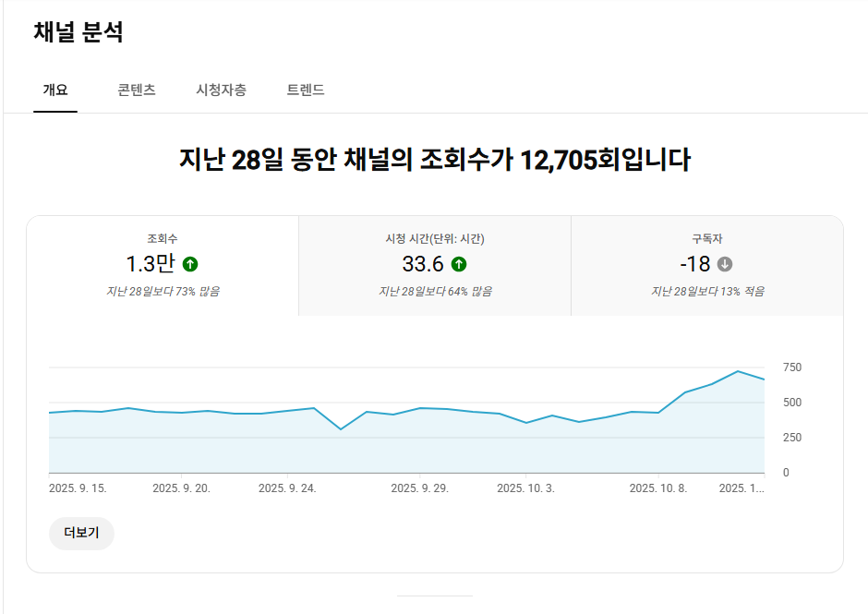The height and width of the screenshot is (614, 868).
Task: Switch to the 개요 tab
Action: pos(55,90)
